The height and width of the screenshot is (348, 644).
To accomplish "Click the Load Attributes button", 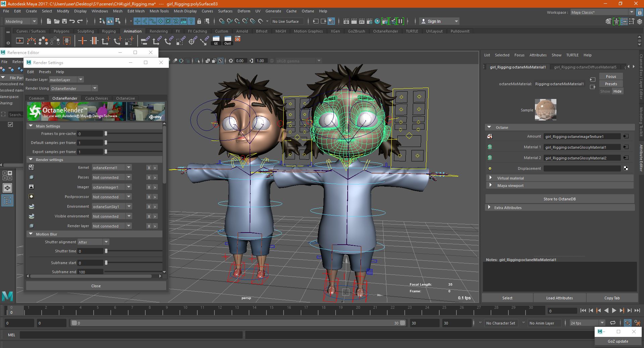I will tap(559, 298).
